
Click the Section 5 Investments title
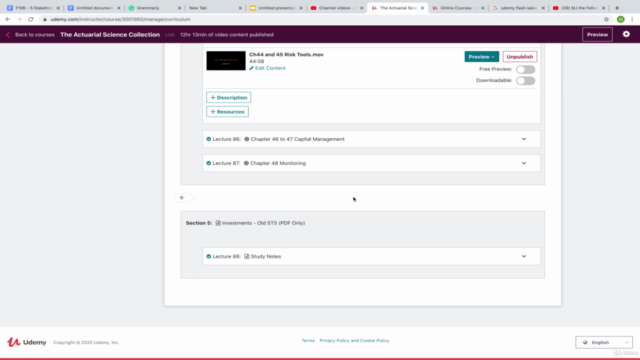tap(263, 223)
